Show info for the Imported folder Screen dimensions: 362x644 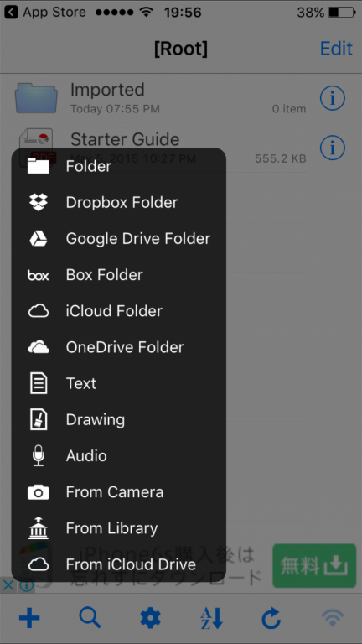(333, 98)
